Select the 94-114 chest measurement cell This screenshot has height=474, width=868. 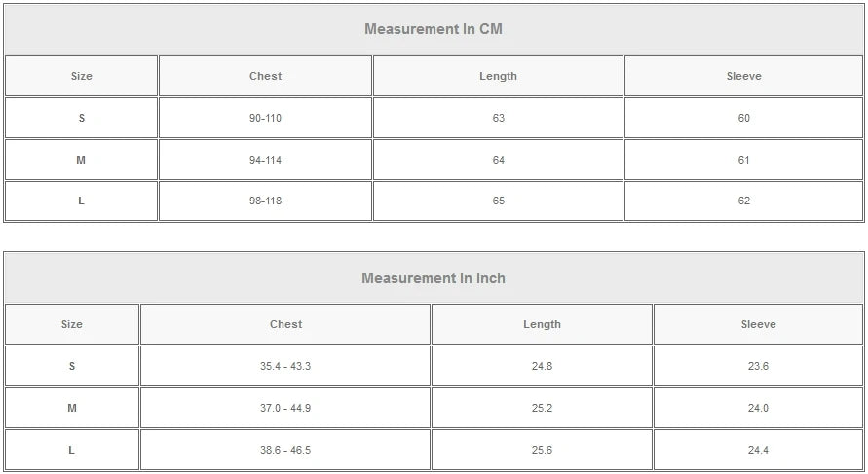pos(265,160)
